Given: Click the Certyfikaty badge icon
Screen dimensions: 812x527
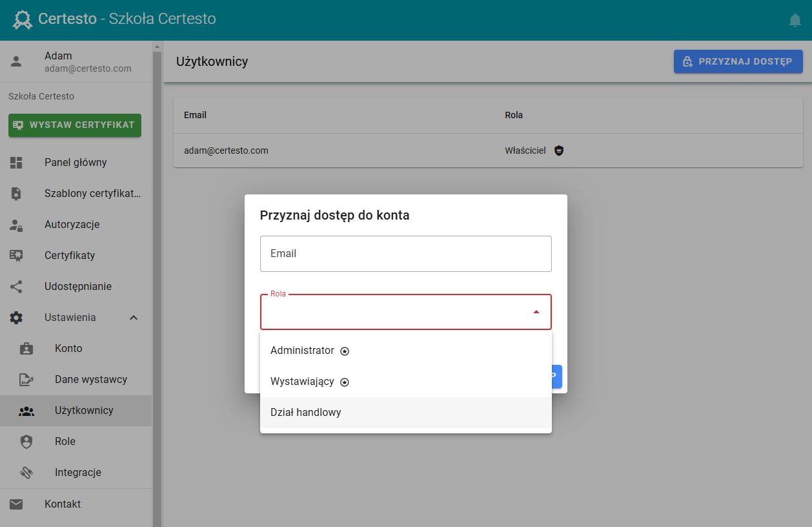Looking at the screenshot, I should tap(16, 256).
